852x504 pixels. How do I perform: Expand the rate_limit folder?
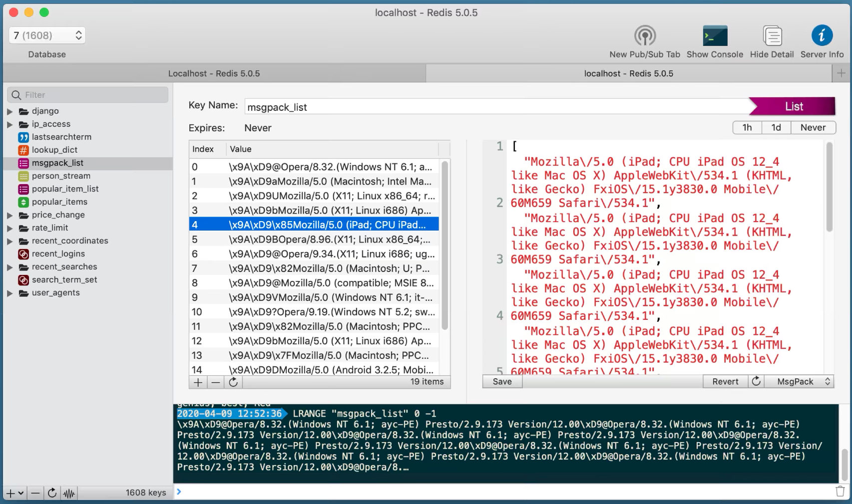10,228
